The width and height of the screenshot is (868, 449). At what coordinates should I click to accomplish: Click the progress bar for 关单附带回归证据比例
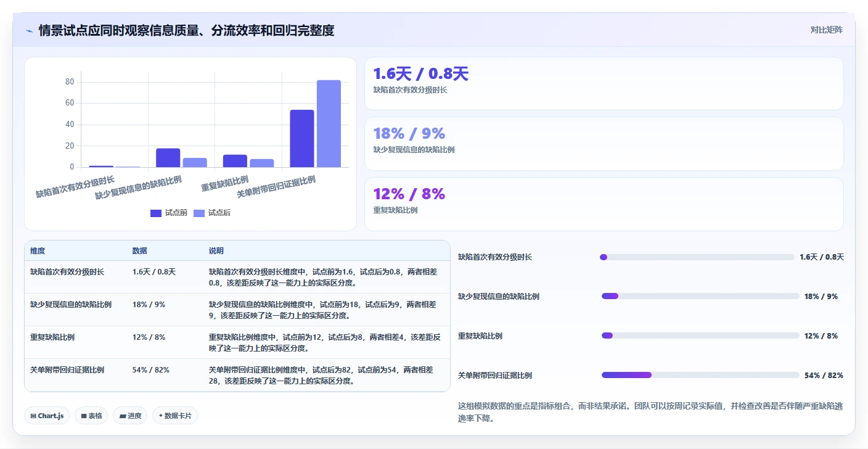[700, 375]
